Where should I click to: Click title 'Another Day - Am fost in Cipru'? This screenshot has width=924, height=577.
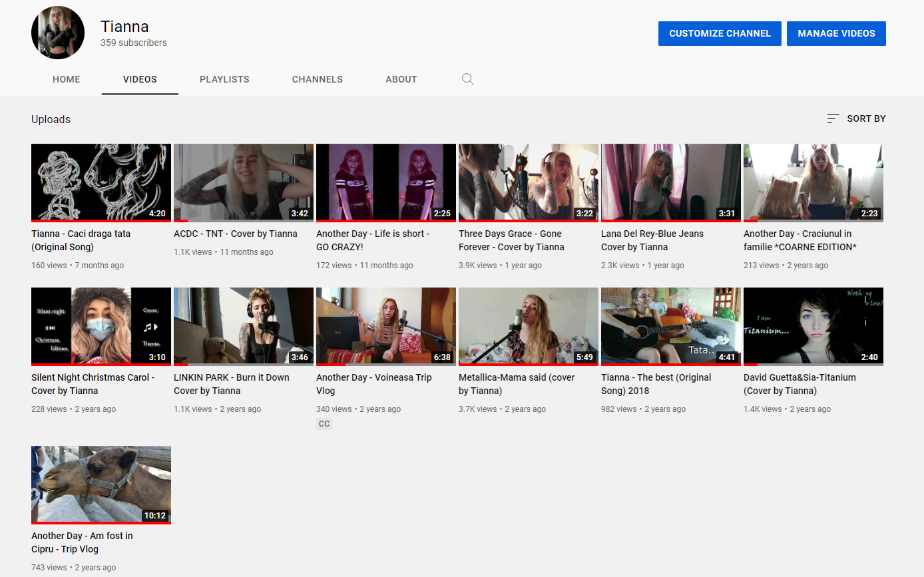click(x=82, y=542)
